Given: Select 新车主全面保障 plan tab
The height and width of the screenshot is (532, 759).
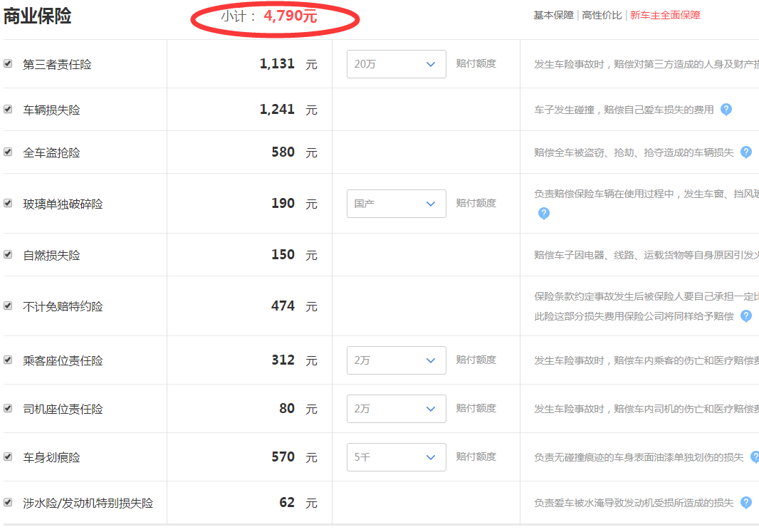Looking at the screenshot, I should [x=665, y=15].
